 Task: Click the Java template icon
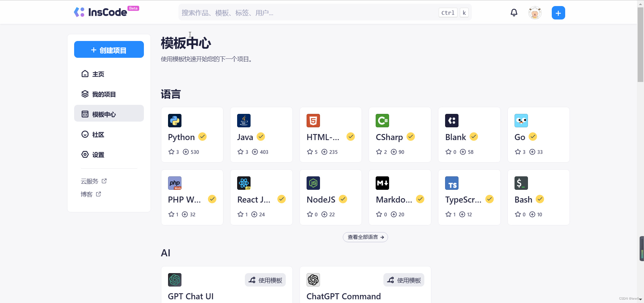[x=244, y=121]
